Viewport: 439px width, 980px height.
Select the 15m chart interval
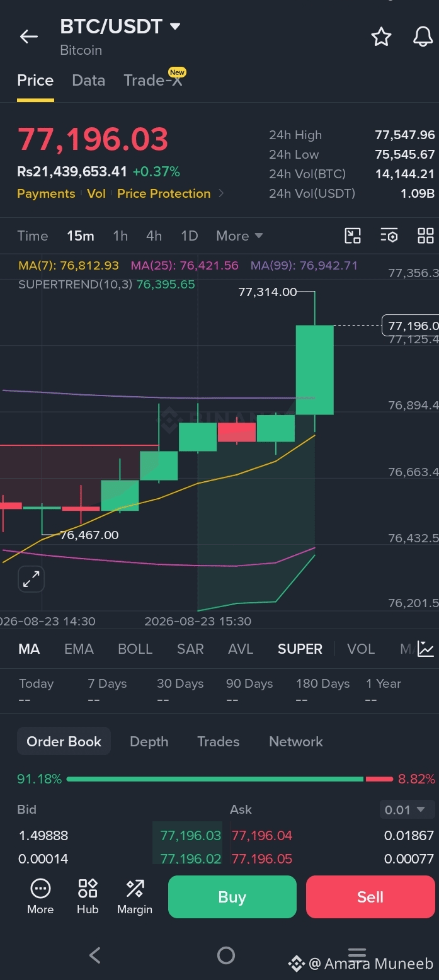(81, 236)
